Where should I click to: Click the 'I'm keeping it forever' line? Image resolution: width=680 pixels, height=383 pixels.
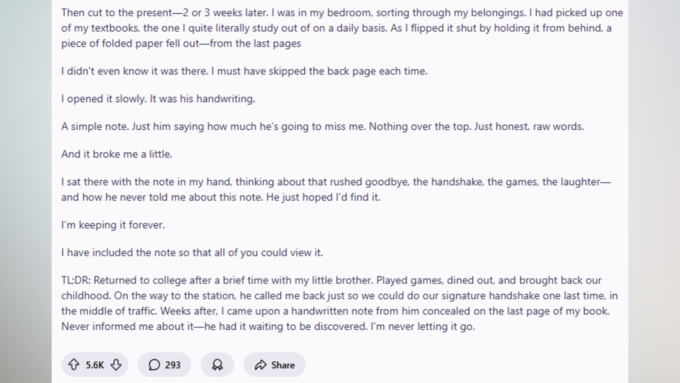(113, 225)
